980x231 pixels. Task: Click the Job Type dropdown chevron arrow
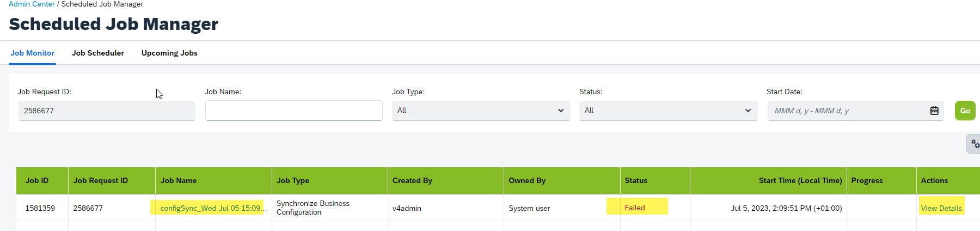point(561,111)
